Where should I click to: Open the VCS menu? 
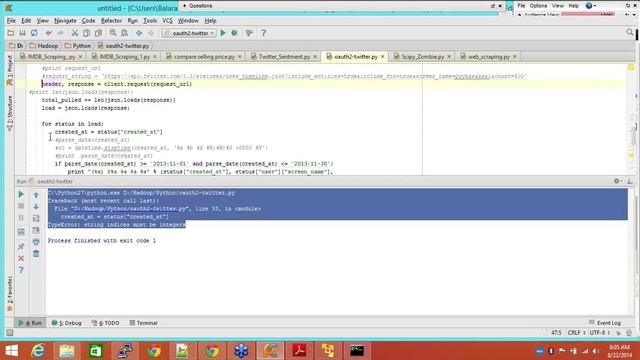coord(167,20)
